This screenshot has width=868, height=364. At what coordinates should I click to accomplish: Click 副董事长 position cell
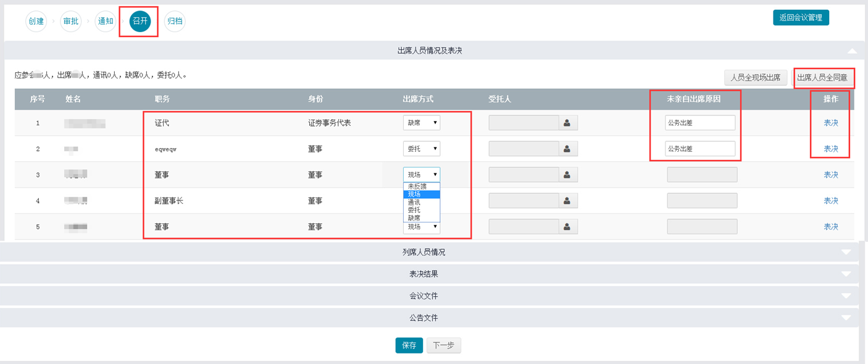[169, 201]
